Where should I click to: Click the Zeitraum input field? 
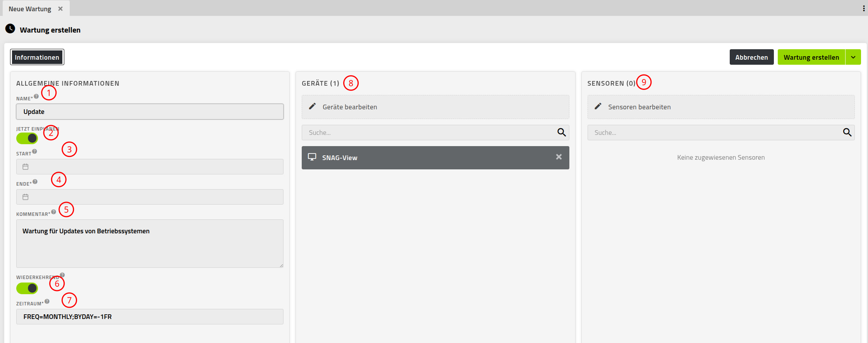[x=150, y=317]
